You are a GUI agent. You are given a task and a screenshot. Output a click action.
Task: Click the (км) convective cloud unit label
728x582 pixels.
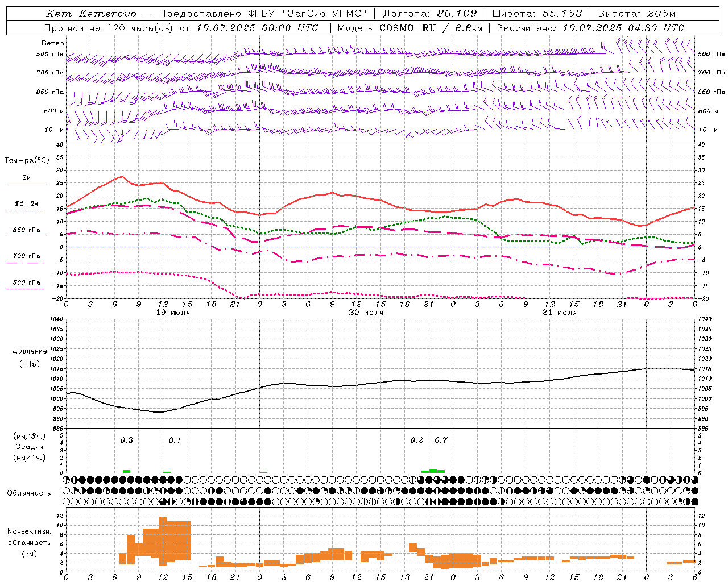[x=29, y=554]
